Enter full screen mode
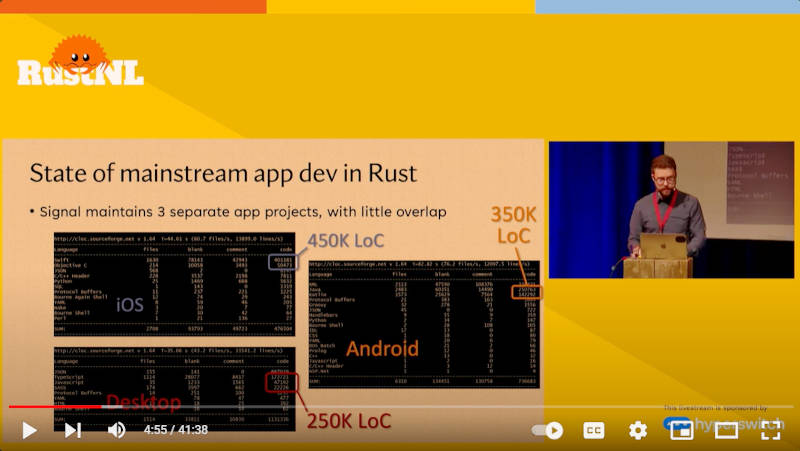The width and height of the screenshot is (800, 451). coord(770,431)
